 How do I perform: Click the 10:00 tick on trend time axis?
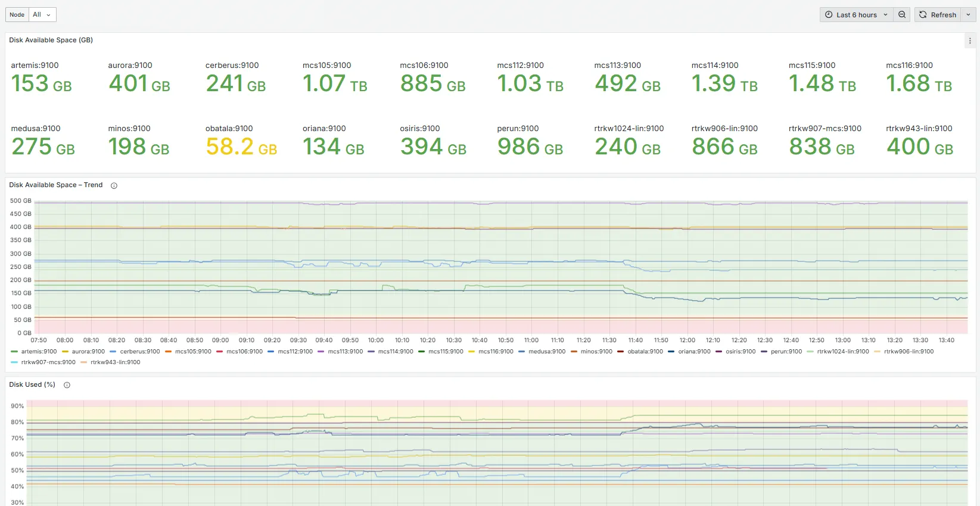point(376,340)
